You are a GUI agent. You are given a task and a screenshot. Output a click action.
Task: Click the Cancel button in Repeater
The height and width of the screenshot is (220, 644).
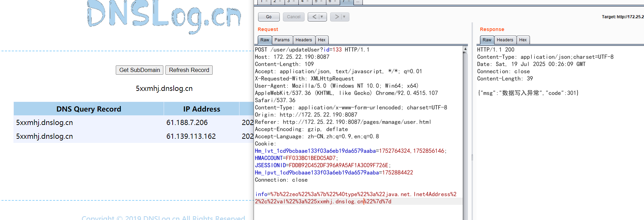294,17
